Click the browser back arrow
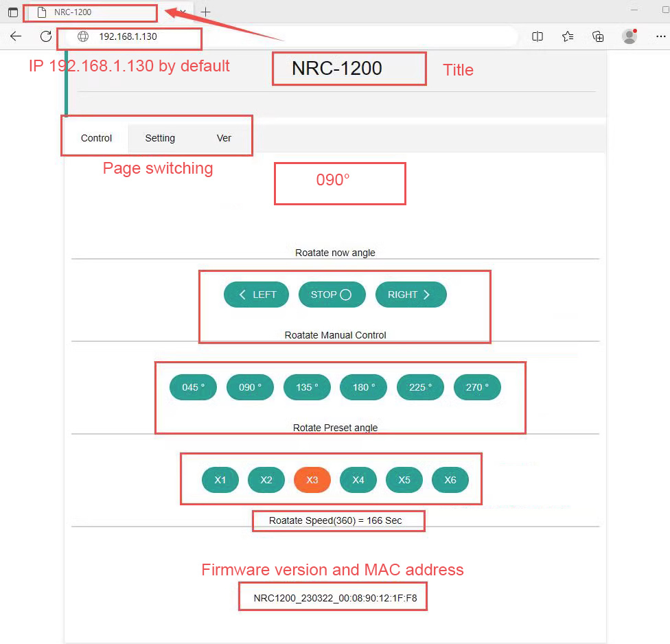 [x=16, y=36]
